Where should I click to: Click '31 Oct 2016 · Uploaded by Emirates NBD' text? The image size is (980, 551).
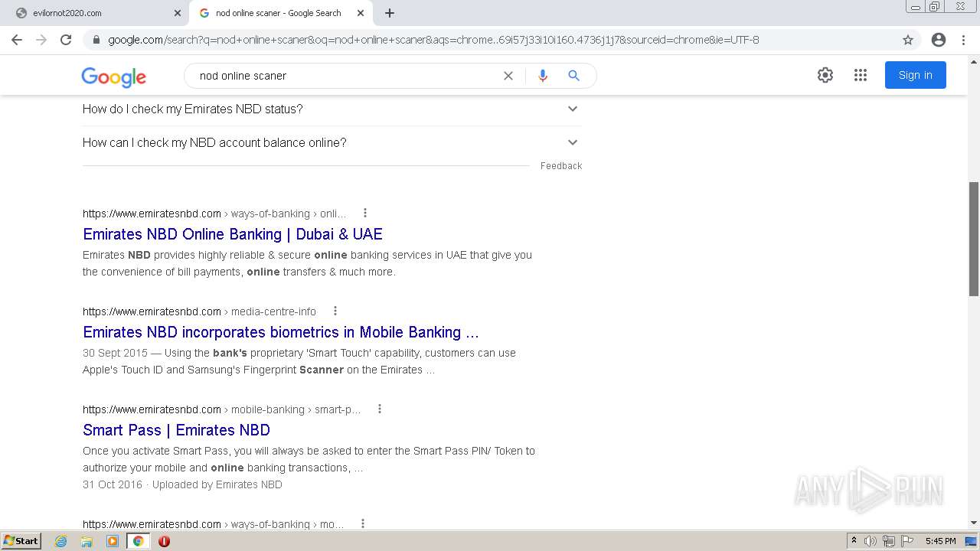[x=182, y=484]
